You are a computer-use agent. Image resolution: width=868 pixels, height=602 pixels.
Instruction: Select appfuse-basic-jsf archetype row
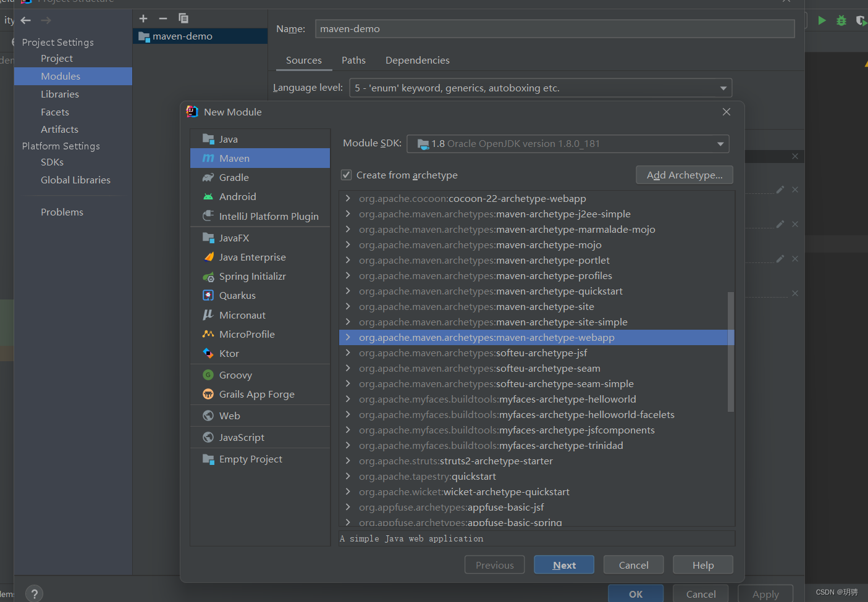pos(536,507)
